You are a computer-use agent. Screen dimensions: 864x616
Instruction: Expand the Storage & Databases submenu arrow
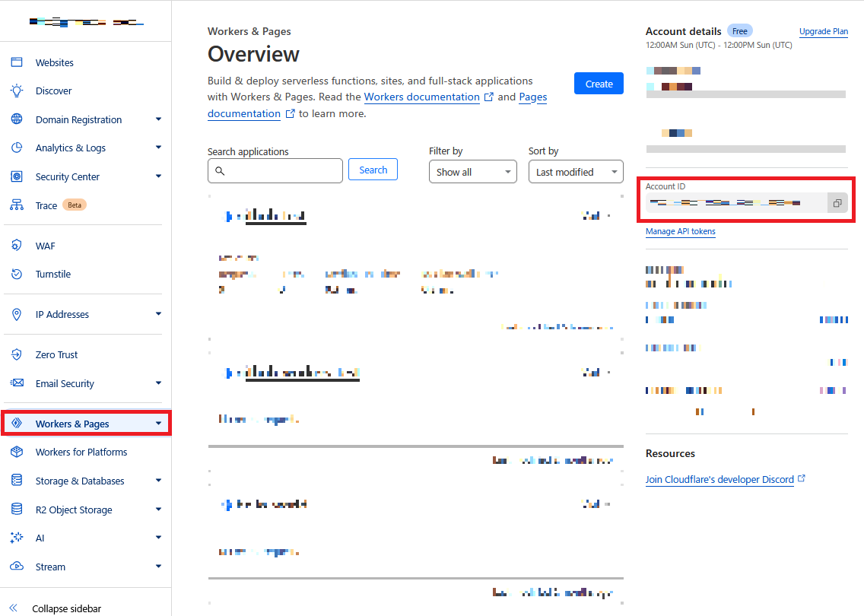coord(159,481)
